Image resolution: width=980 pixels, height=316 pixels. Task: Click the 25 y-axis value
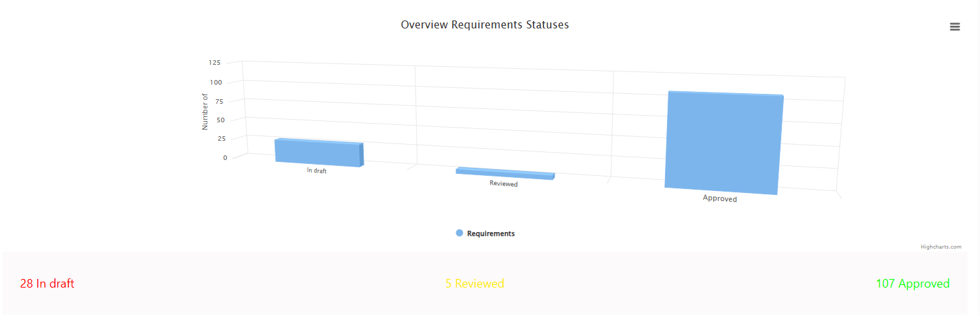click(x=222, y=139)
